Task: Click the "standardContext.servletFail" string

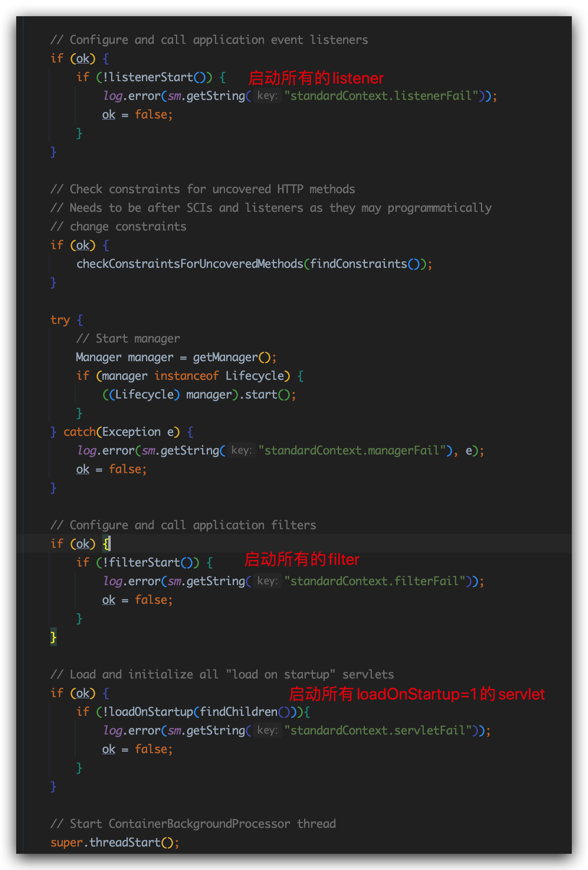Action: [x=378, y=730]
